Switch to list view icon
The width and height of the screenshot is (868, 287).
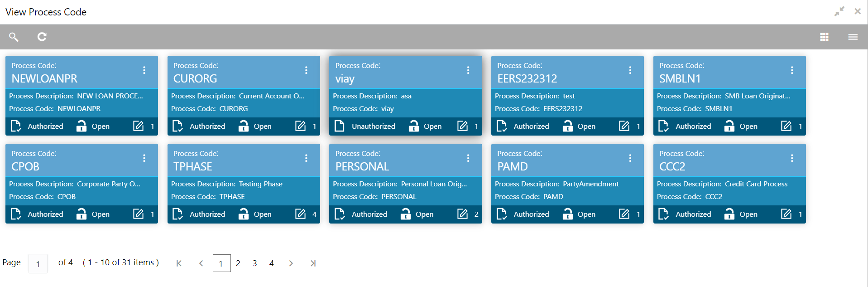tap(853, 37)
